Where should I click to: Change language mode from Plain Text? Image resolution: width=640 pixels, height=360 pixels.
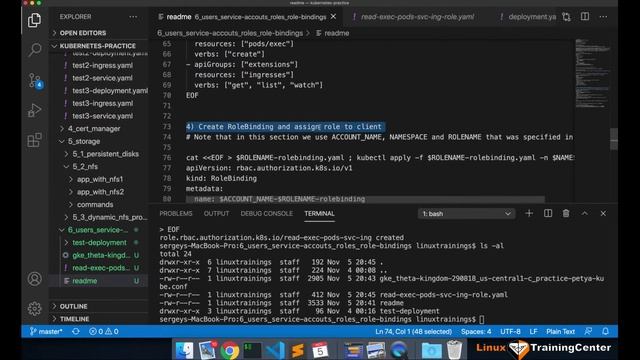(560, 331)
